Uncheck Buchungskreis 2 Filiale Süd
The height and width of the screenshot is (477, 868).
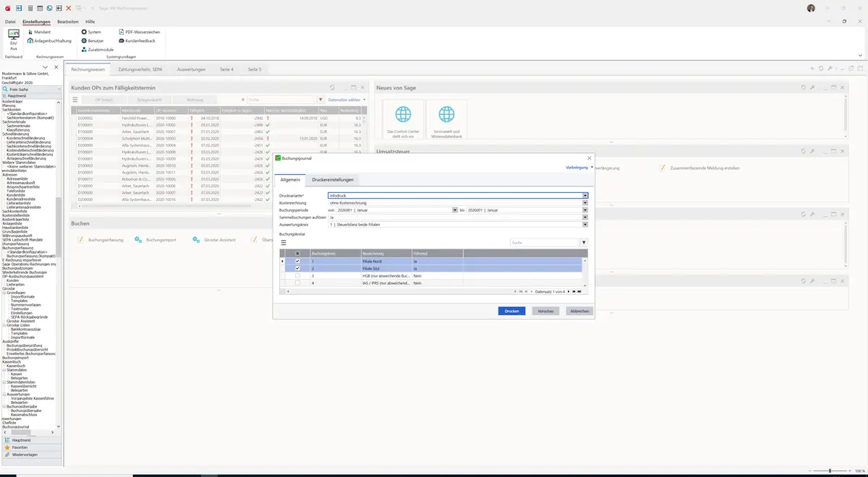point(297,268)
